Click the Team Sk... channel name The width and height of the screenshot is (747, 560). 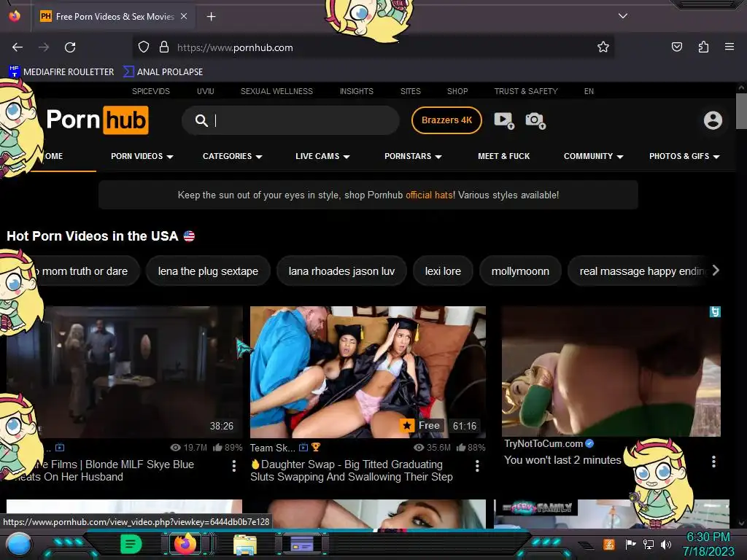[273, 448]
